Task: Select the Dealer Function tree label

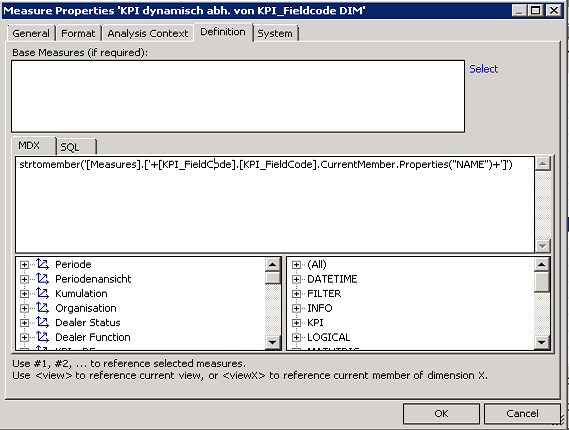Action: click(x=93, y=337)
